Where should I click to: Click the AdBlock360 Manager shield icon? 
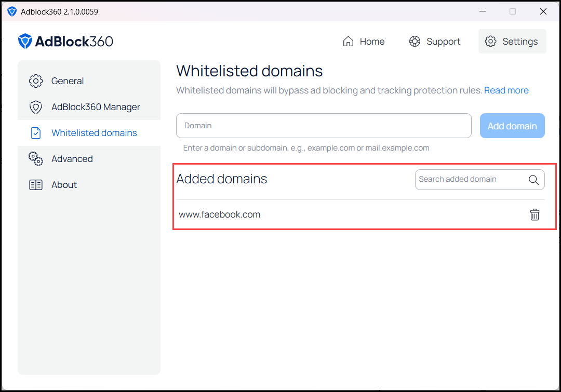[36, 107]
